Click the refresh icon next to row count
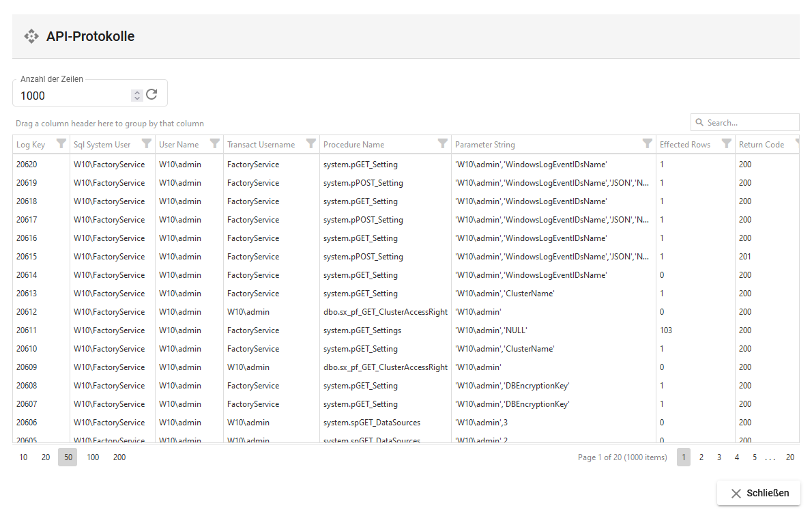 pos(151,95)
